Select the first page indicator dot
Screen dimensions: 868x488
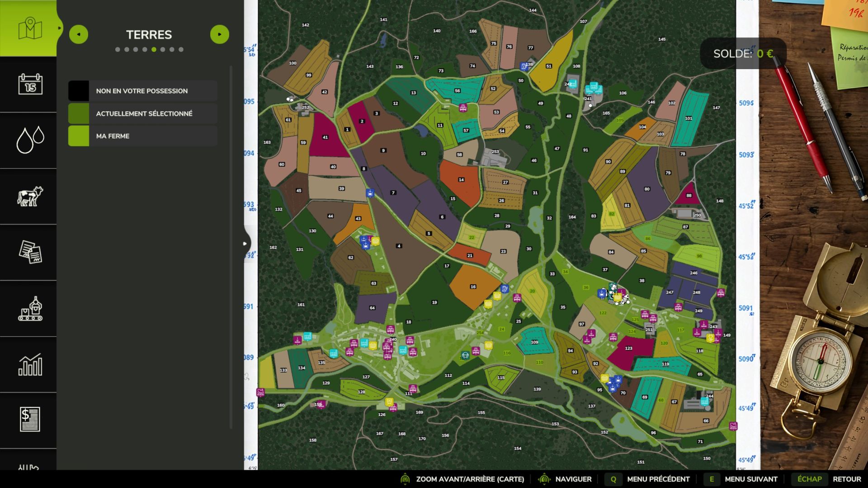[118, 50]
